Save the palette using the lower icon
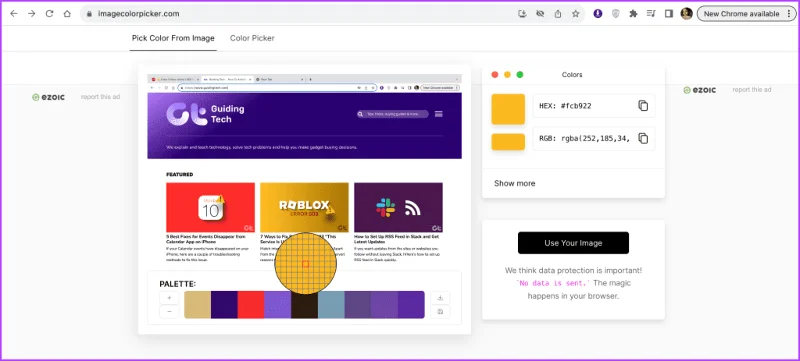The height and width of the screenshot is (361, 800). point(440,312)
